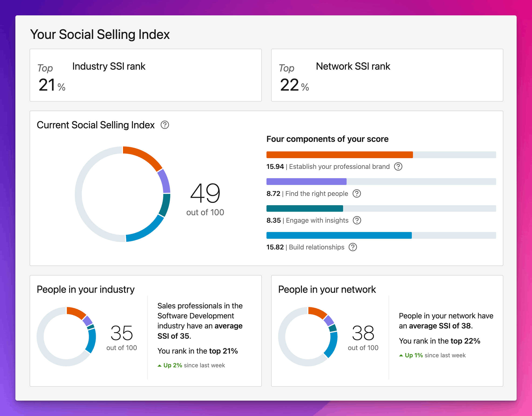Click the score 49 out of 100

tap(205, 199)
